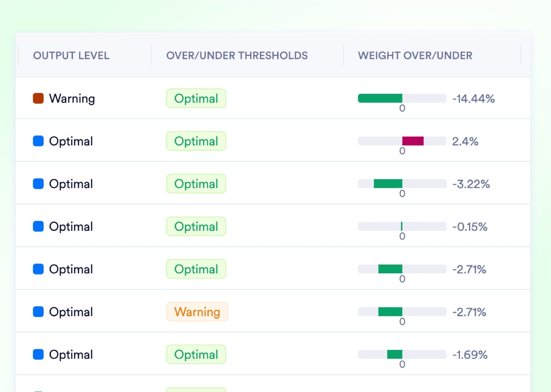
Task: Click the red Warning status square
Action: (38, 98)
